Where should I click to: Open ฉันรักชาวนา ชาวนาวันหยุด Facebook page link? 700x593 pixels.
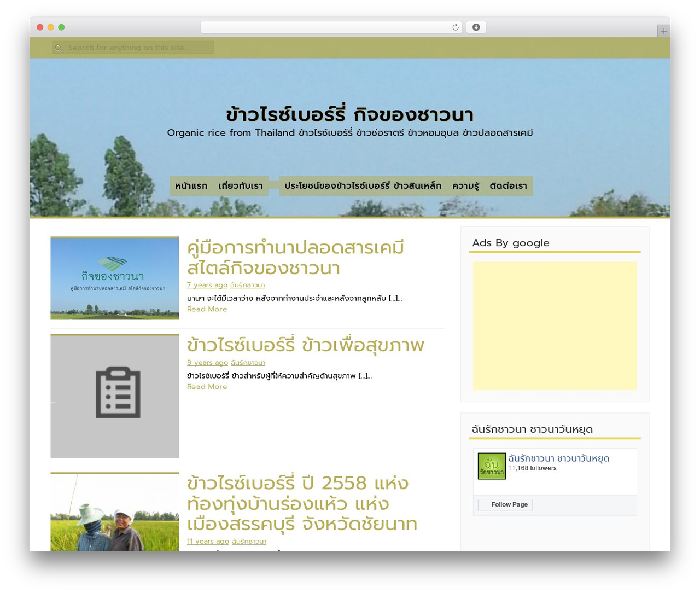pyautogui.click(x=558, y=458)
